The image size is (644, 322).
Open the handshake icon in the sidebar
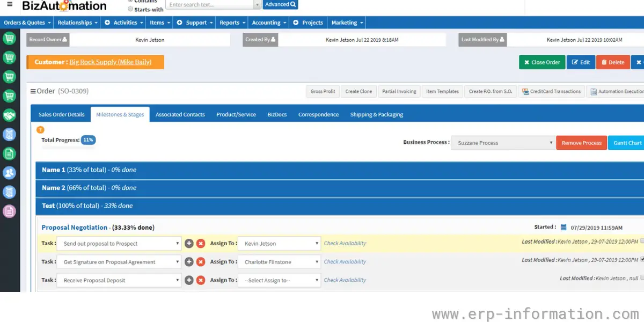(x=9, y=115)
